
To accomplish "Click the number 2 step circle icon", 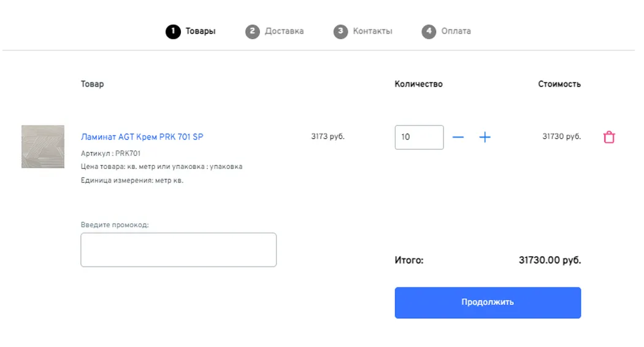I will click(252, 31).
